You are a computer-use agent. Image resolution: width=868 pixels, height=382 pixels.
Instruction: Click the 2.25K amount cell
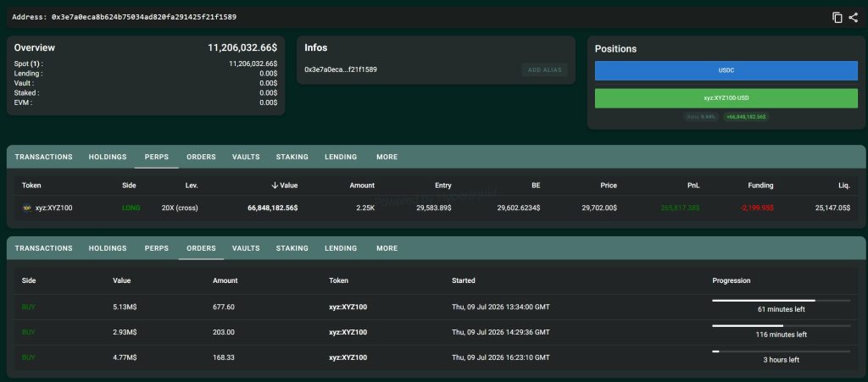(365, 208)
